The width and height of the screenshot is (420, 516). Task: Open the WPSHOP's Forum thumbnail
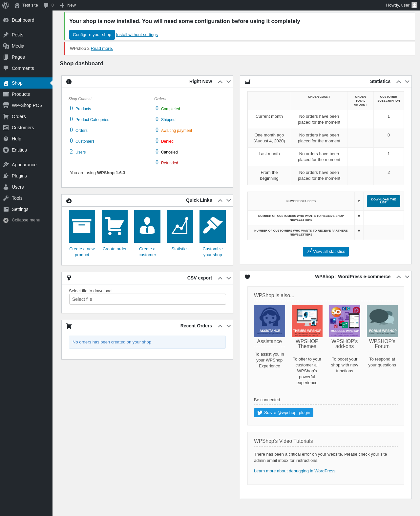click(x=382, y=321)
